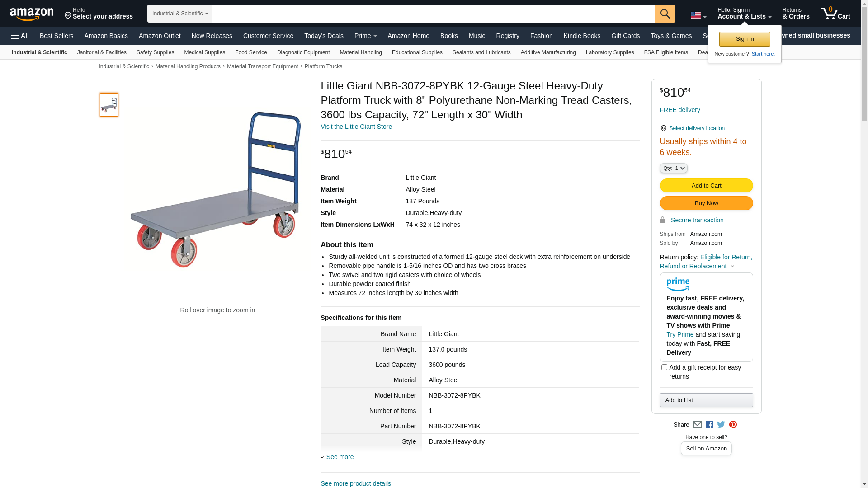Select Safety Supplies category tab
The width and height of the screenshot is (868, 488).
[155, 52]
